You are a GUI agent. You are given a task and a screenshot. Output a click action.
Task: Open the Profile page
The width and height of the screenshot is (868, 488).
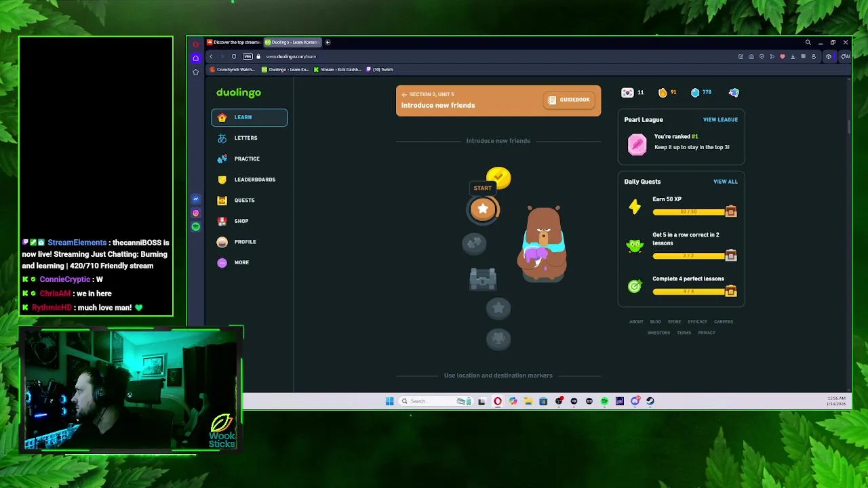249,241
